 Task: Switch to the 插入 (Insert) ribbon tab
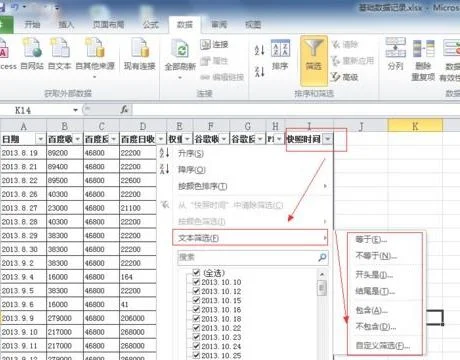[66, 24]
